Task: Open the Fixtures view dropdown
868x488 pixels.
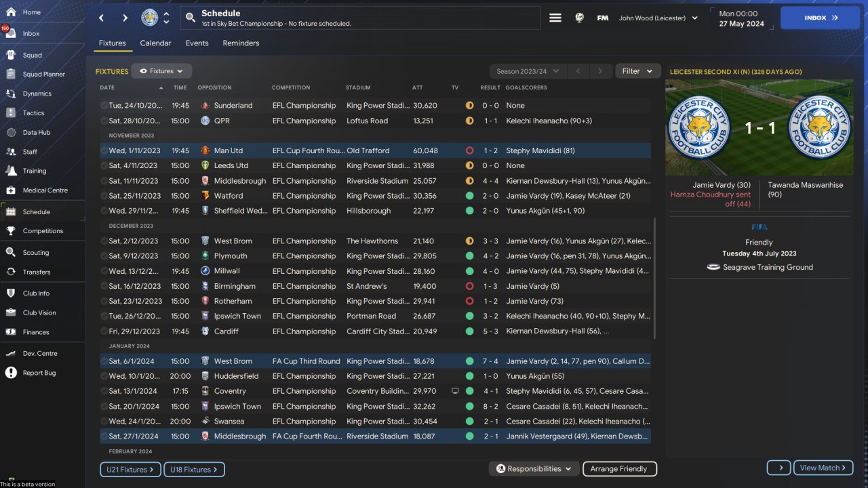Action: click(x=161, y=71)
